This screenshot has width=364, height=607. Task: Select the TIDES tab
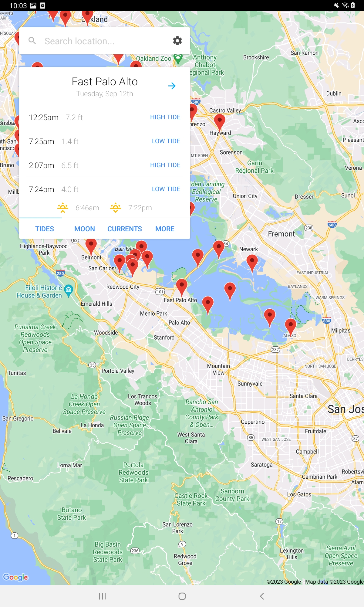44,229
